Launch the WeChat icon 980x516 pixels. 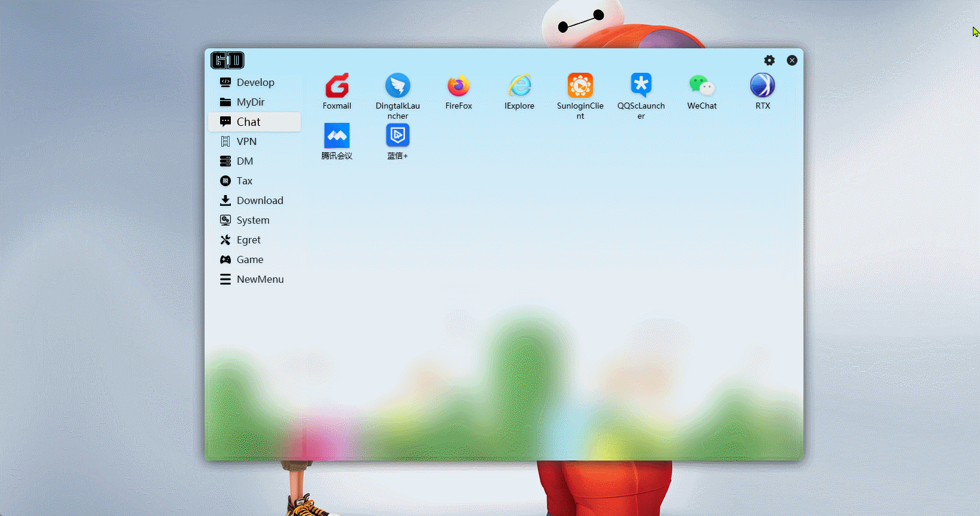pyautogui.click(x=702, y=86)
